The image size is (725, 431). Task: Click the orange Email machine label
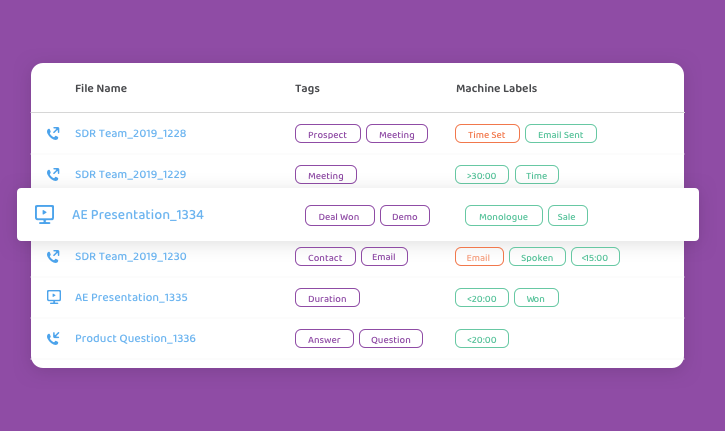click(479, 257)
